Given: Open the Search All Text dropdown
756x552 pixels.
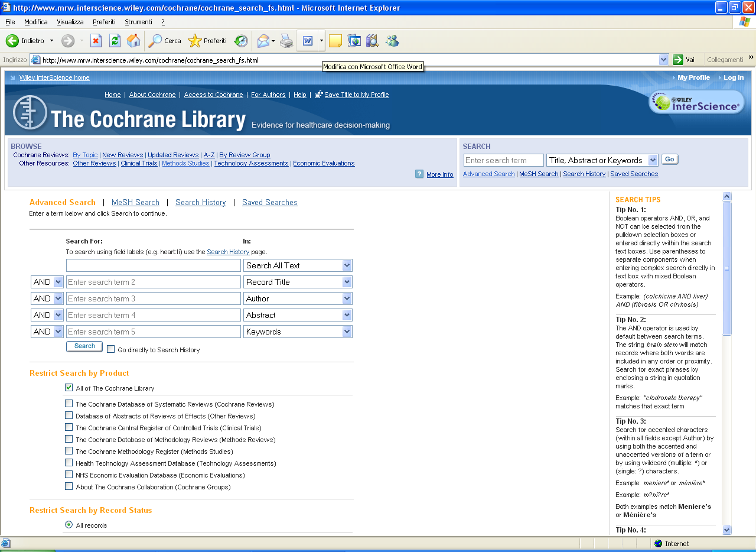Looking at the screenshot, I should (x=298, y=265).
